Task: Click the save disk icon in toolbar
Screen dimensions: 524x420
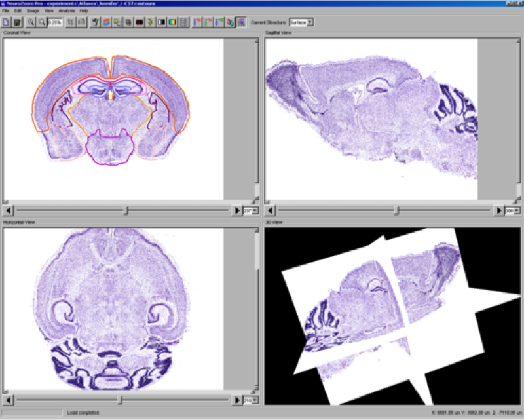Action: pyautogui.click(x=17, y=22)
